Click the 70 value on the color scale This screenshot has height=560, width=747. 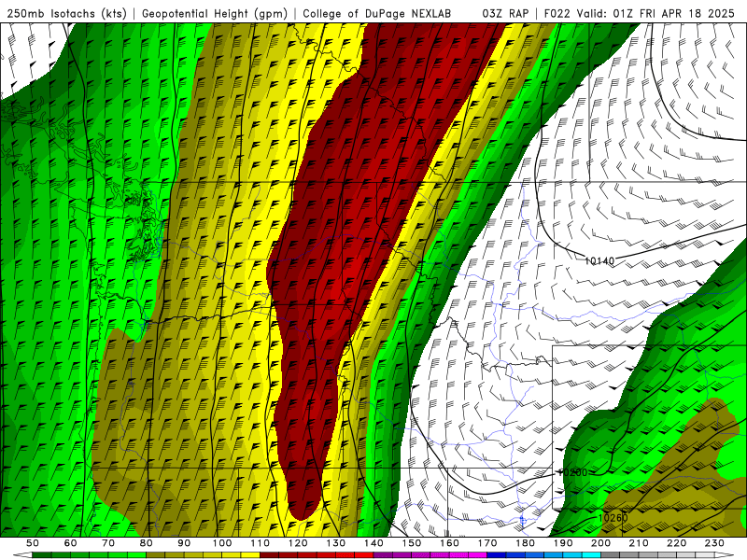pyautogui.click(x=108, y=543)
